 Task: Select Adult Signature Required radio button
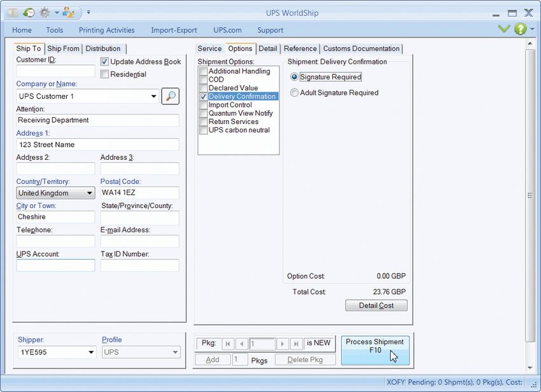tap(294, 92)
